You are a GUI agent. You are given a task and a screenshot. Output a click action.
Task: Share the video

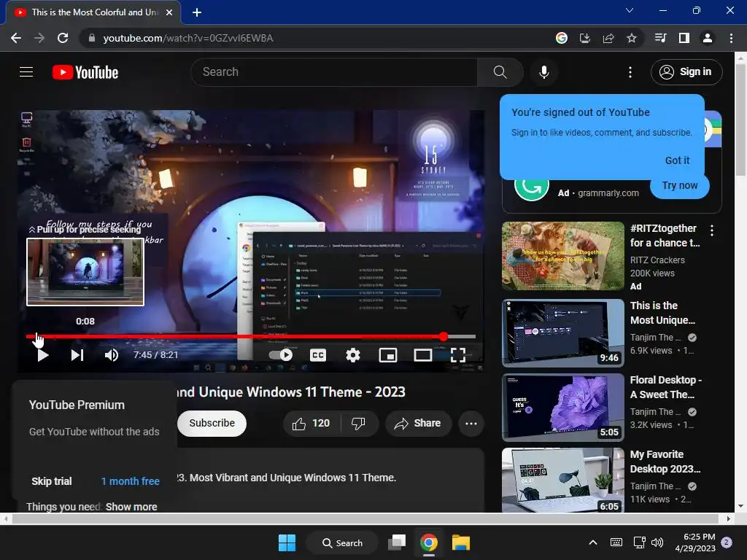click(418, 423)
